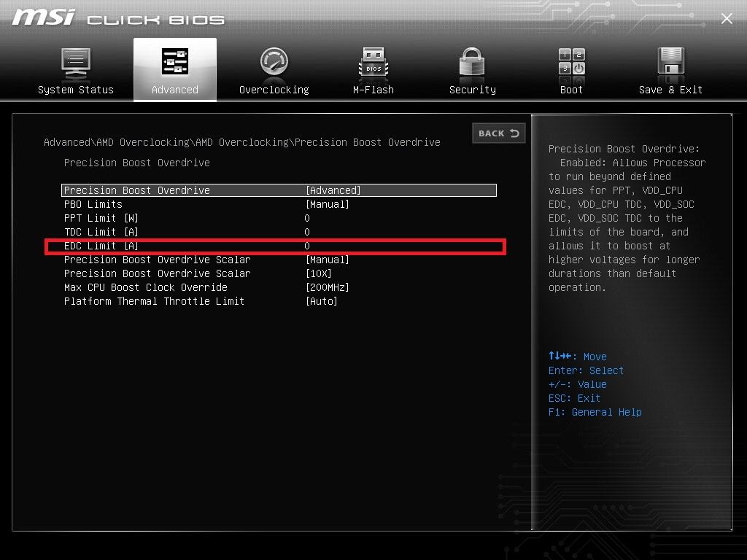Close the Click BIOS window

click(727, 18)
